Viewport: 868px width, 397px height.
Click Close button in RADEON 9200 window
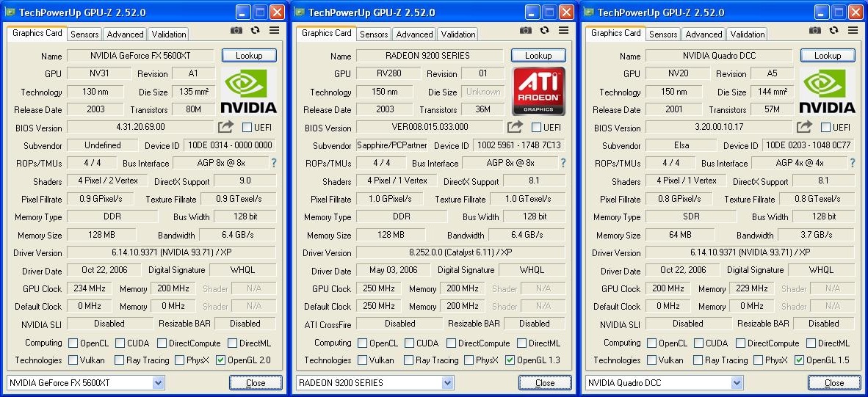tap(546, 382)
